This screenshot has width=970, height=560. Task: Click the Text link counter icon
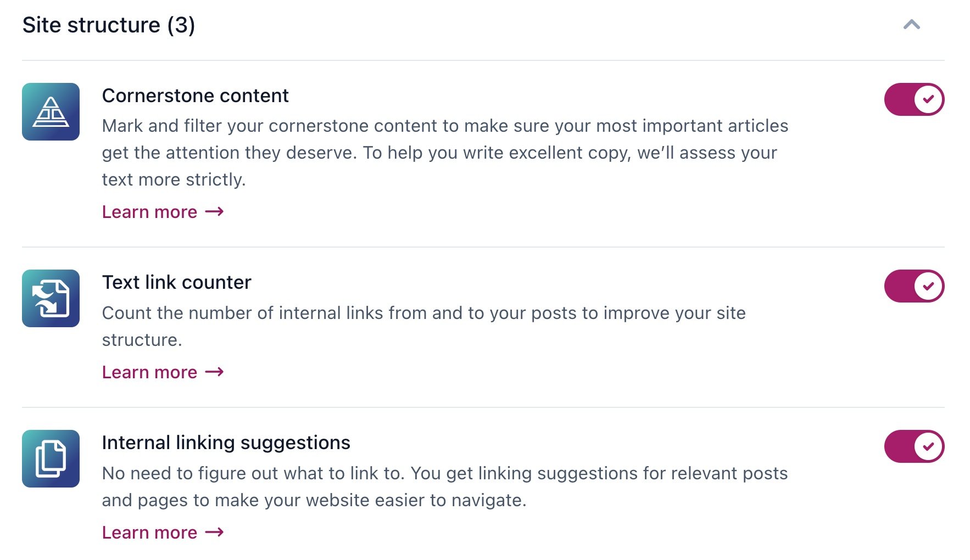pyautogui.click(x=51, y=298)
